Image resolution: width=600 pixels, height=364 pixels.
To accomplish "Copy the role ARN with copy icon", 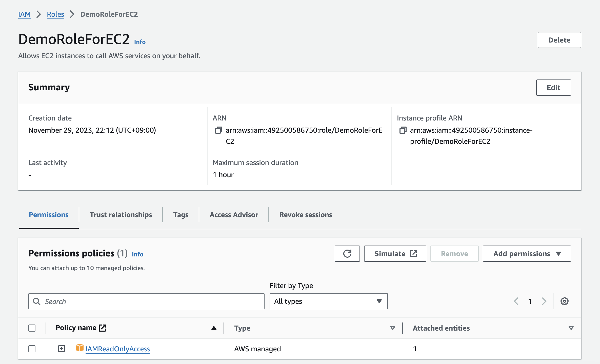I will coord(218,130).
